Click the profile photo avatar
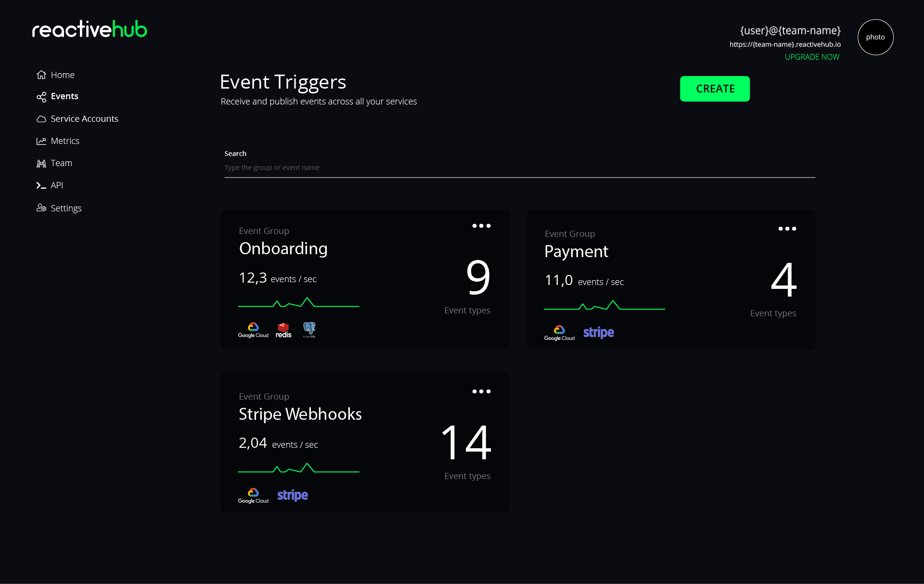Screen dimensions: 924x584 tap(875, 37)
